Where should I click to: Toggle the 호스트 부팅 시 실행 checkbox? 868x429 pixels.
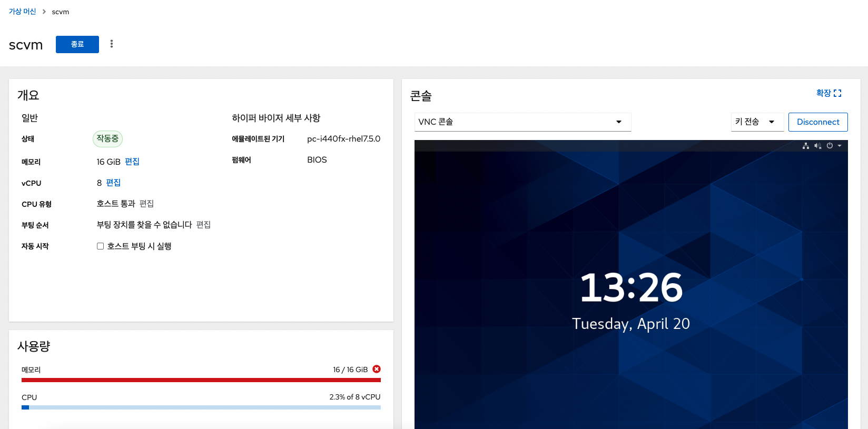point(100,246)
